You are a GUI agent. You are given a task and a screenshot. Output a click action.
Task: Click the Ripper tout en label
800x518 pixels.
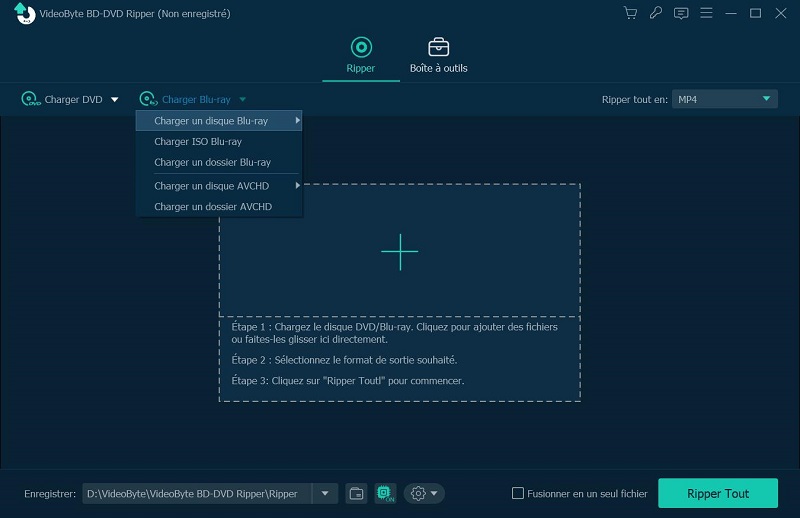point(634,100)
